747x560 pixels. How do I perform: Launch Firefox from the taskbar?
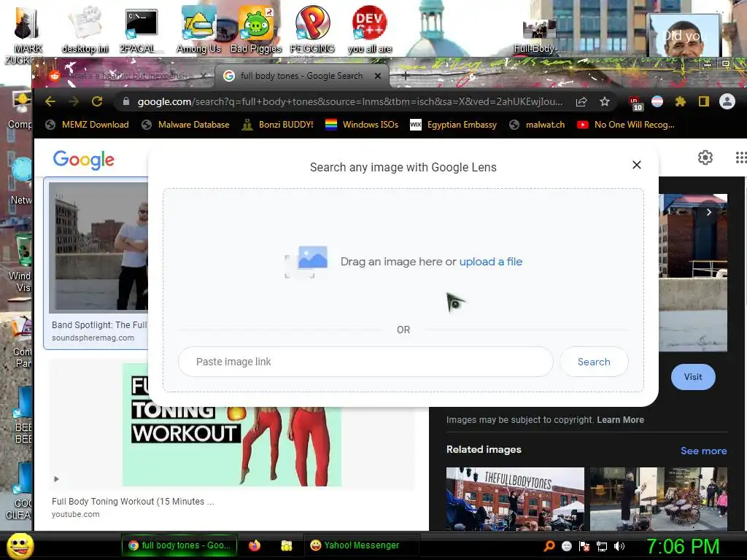coord(255,545)
